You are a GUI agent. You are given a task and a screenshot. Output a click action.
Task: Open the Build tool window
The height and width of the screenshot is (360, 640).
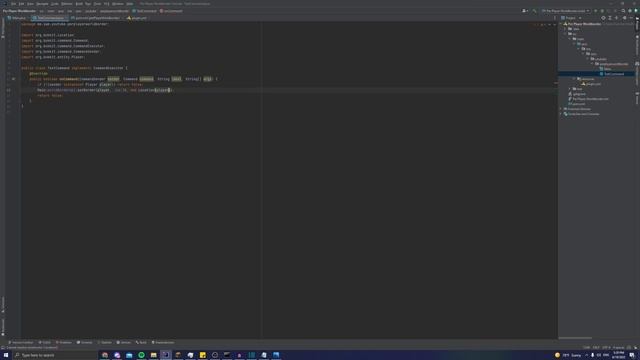pos(141,342)
